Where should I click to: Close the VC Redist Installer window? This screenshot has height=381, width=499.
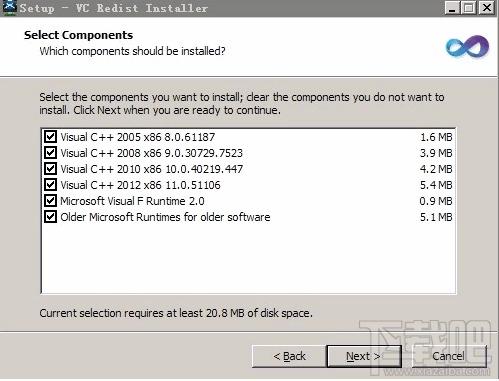click(487, 8)
